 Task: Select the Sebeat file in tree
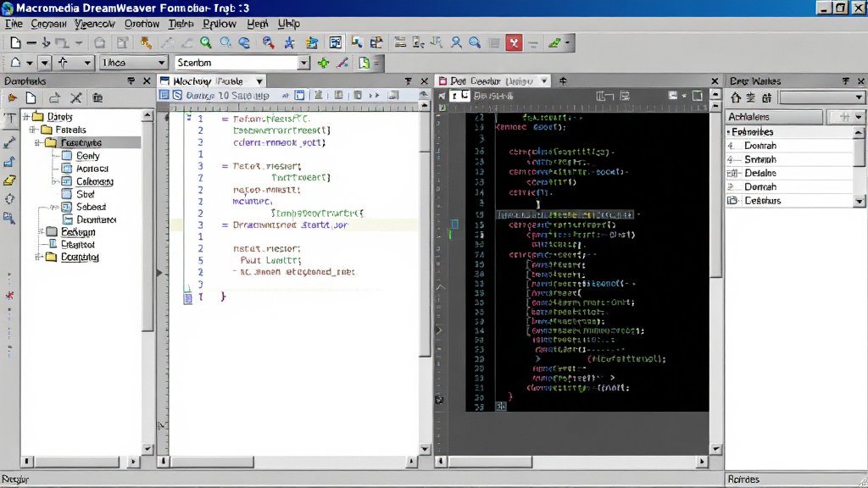click(x=91, y=207)
